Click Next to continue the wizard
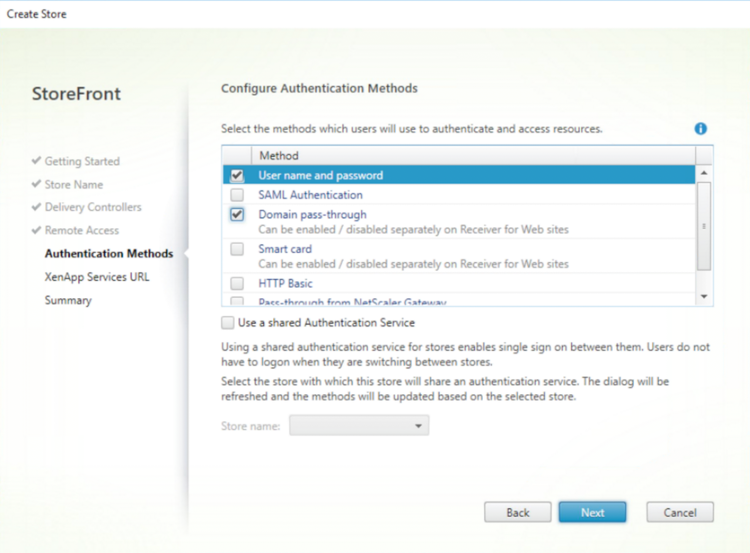The image size is (750, 553). [x=592, y=512]
